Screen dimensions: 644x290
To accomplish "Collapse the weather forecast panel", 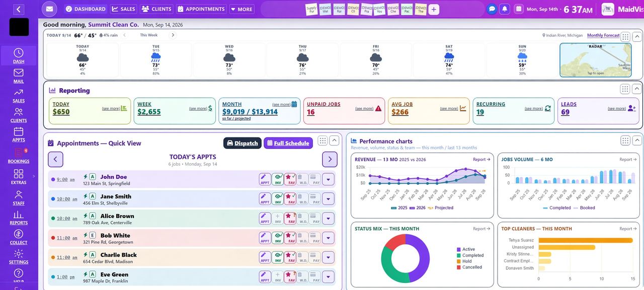I will 637,36.
